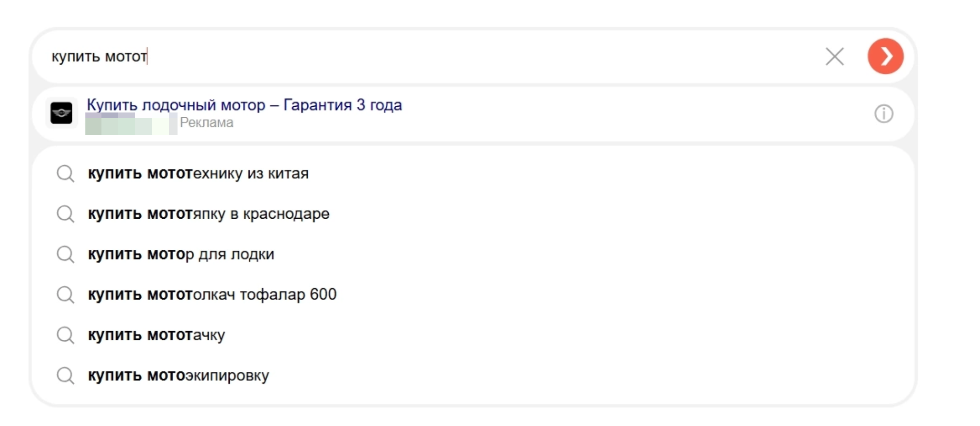The width and height of the screenshot is (980, 426).
Task: Click the blurred advertiser domain text
Action: (131, 124)
